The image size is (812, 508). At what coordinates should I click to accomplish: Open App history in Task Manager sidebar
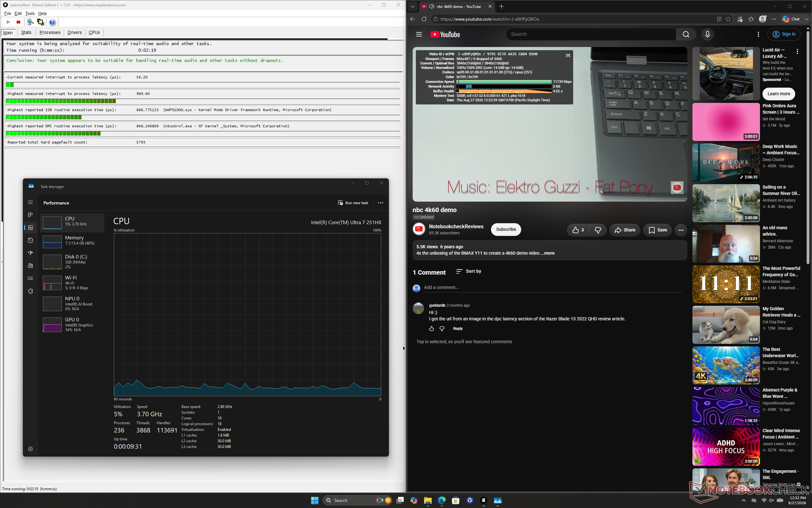30,240
